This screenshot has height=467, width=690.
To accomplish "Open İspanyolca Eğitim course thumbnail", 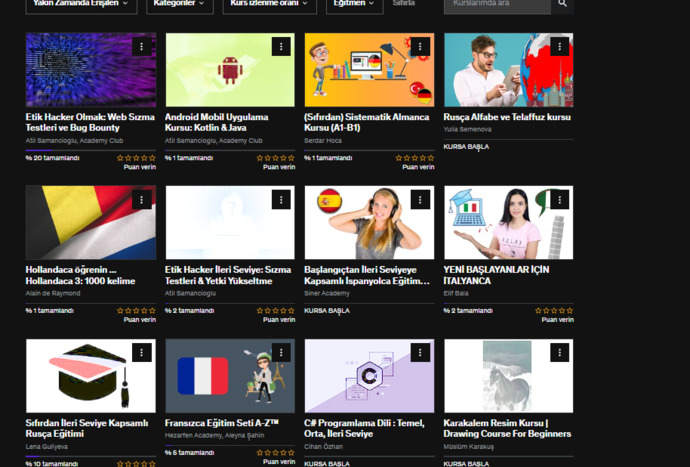I will point(369,222).
